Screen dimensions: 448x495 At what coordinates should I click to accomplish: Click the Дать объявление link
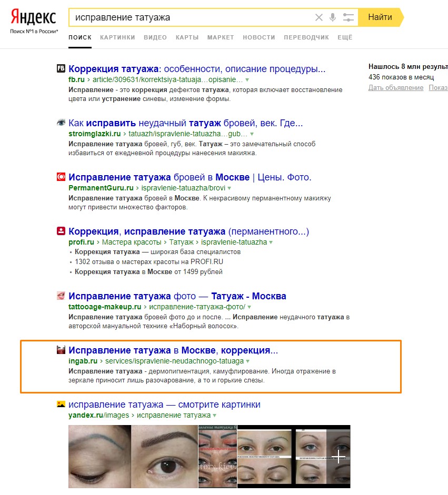tap(396, 88)
